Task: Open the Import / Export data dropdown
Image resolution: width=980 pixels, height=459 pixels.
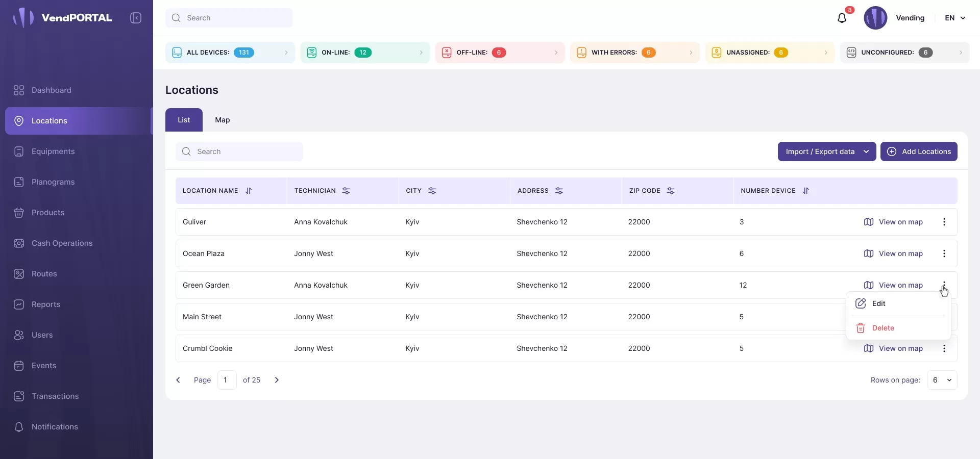Action: tap(826, 151)
